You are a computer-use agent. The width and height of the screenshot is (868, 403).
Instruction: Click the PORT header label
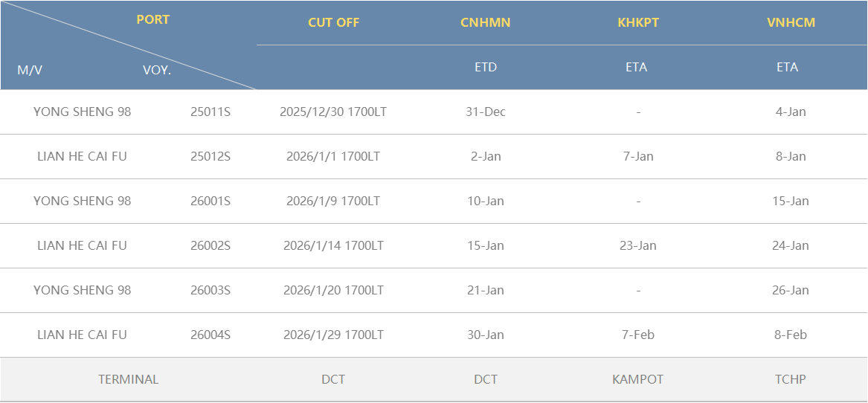pyautogui.click(x=152, y=20)
